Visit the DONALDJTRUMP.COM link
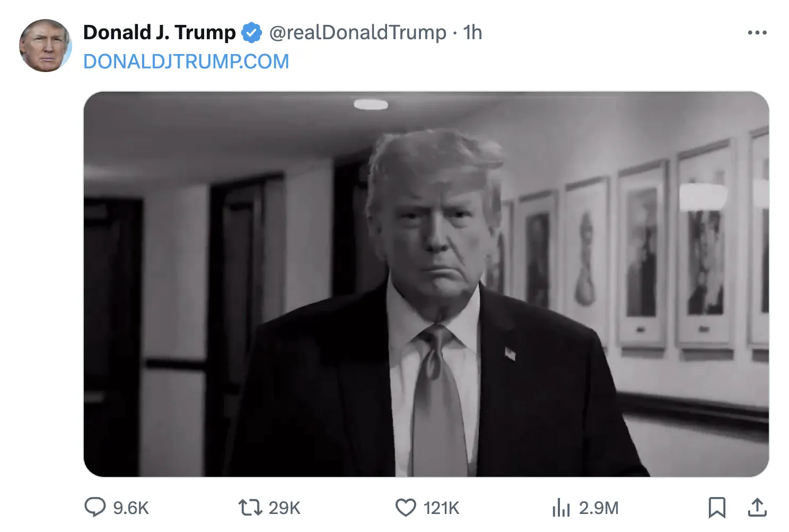 tap(186, 61)
